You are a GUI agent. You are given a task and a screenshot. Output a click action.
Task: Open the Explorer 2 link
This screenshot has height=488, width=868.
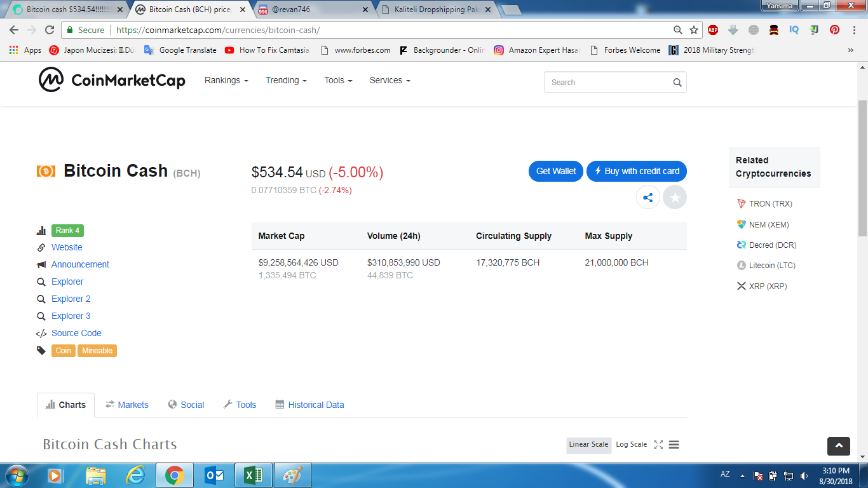pyautogui.click(x=71, y=299)
